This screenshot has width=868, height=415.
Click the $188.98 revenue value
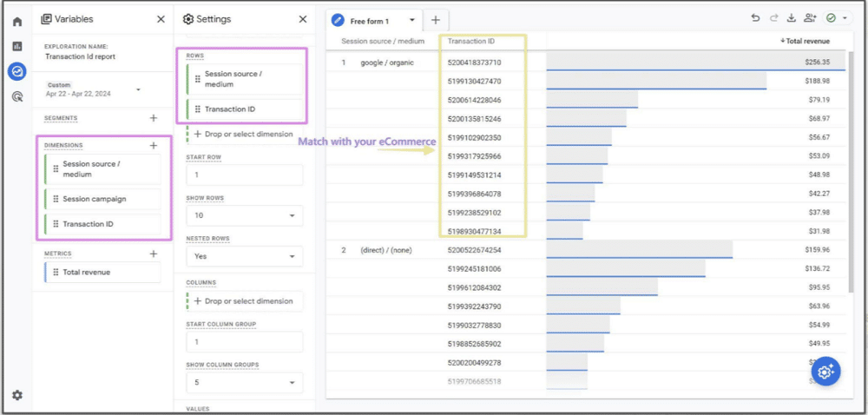tap(818, 82)
